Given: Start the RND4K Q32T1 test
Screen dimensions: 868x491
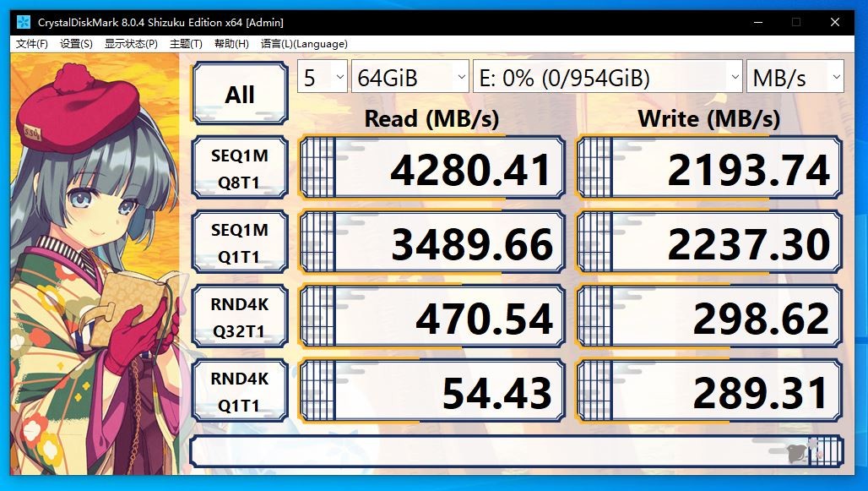Looking at the screenshot, I should 240,316.
